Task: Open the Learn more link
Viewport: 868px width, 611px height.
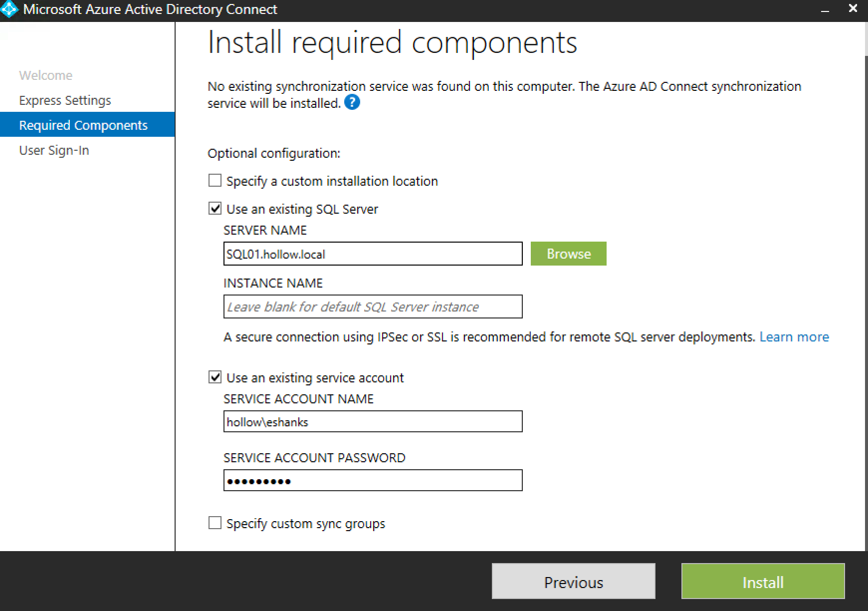Action: (794, 337)
